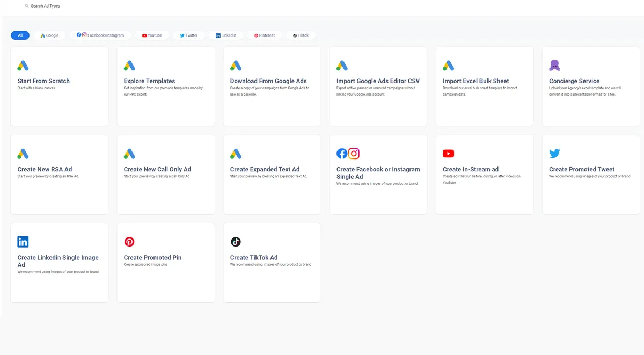Click 'Create sponsored image pins' description
The image size is (644, 355).
pyautogui.click(x=145, y=264)
